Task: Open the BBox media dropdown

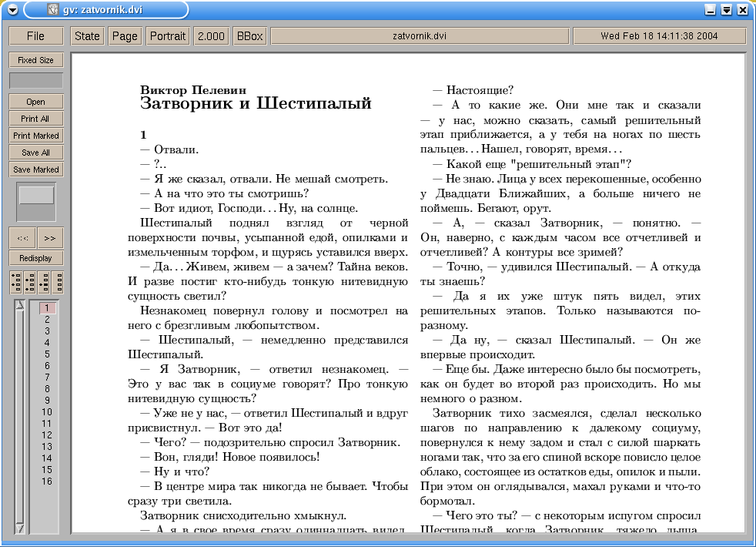Action: 249,36
